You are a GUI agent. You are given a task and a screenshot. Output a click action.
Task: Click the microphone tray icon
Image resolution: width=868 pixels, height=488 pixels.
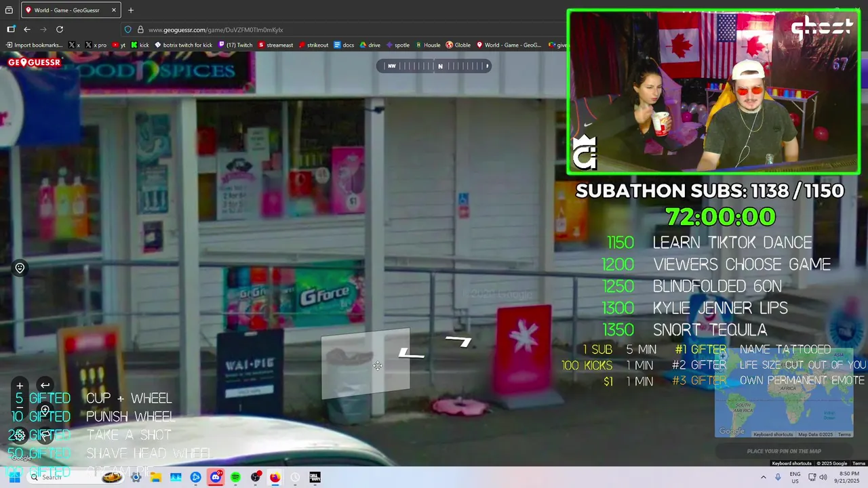click(x=778, y=477)
